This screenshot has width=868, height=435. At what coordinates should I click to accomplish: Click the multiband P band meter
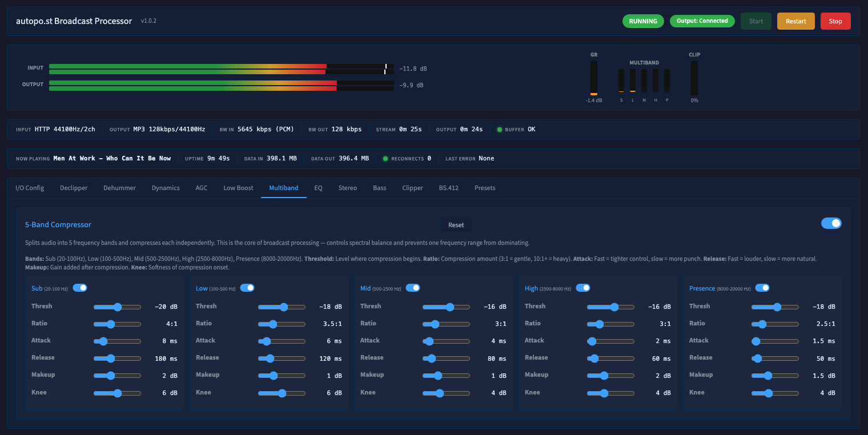tap(667, 80)
